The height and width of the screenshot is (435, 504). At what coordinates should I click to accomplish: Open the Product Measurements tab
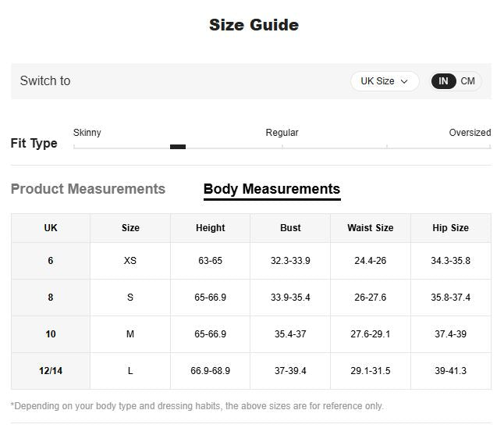pos(88,189)
